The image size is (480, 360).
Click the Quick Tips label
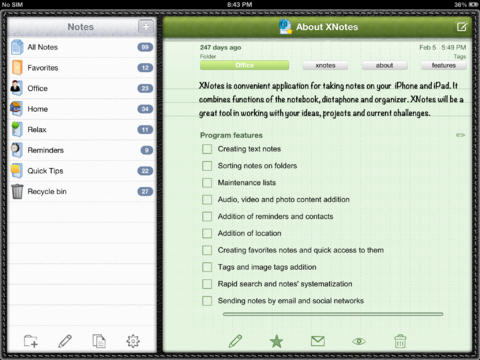pos(45,171)
